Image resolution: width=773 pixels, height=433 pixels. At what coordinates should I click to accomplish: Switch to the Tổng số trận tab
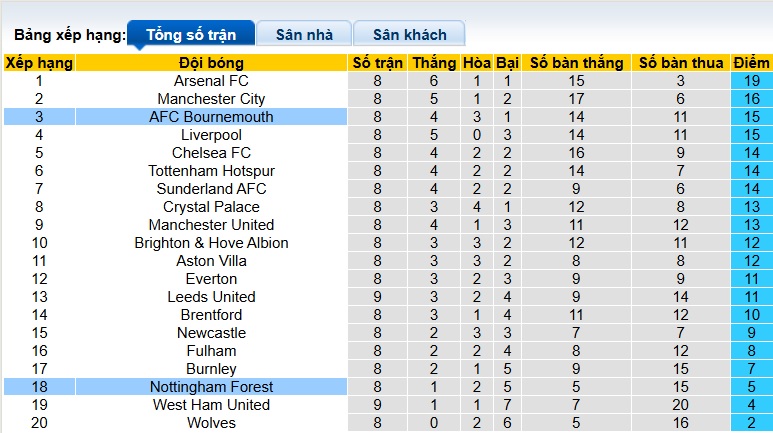point(191,35)
